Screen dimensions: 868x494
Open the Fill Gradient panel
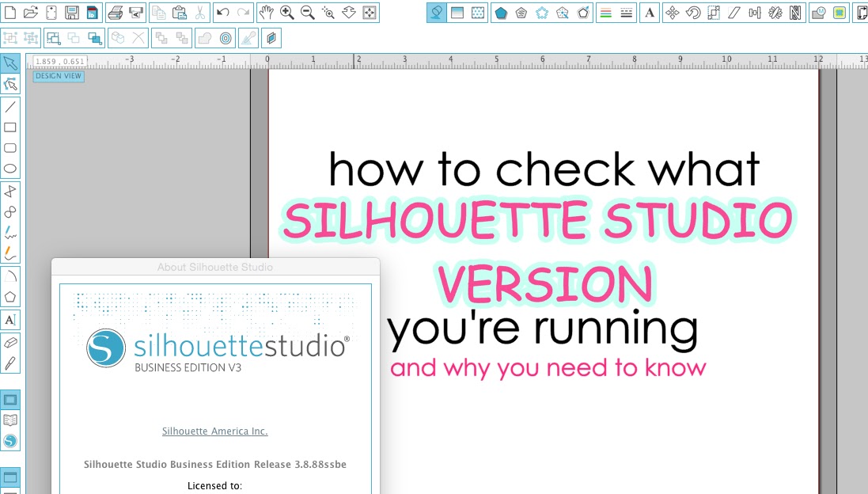click(x=457, y=12)
